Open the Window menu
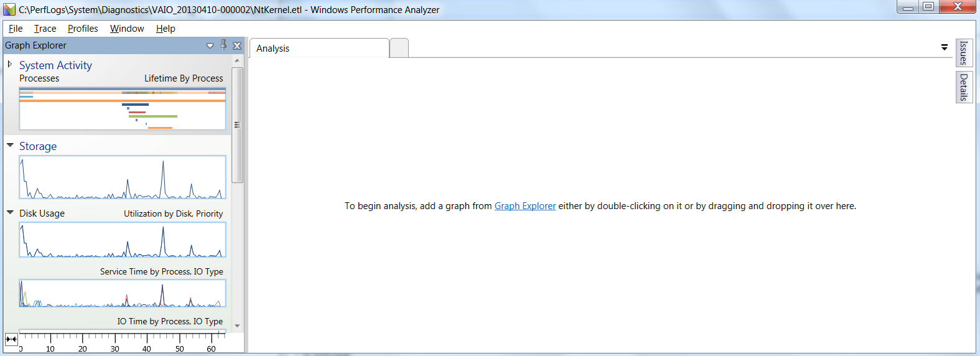Screen dimensions: 980x356 pyautogui.click(x=127, y=29)
